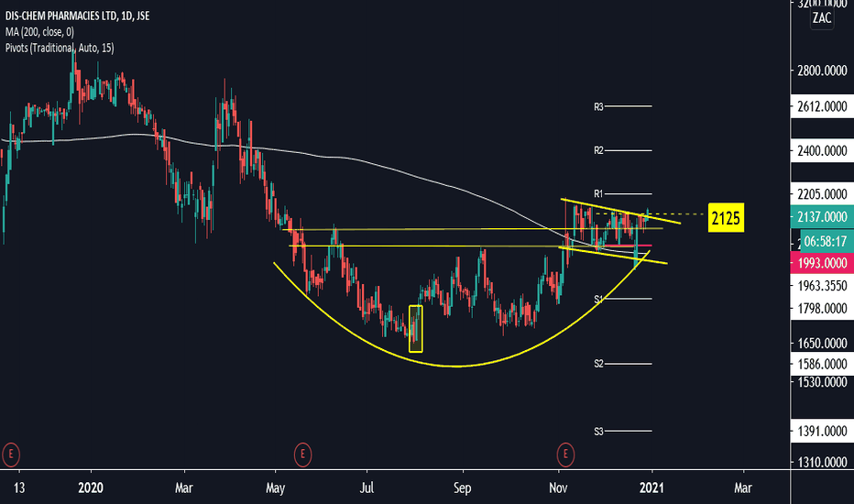Select the Pivots (Traditional, Auto, 15) indicator label
The height and width of the screenshot is (504, 854).
point(60,48)
